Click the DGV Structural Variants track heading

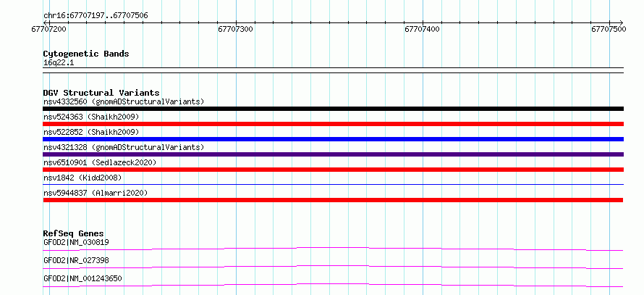point(101,93)
